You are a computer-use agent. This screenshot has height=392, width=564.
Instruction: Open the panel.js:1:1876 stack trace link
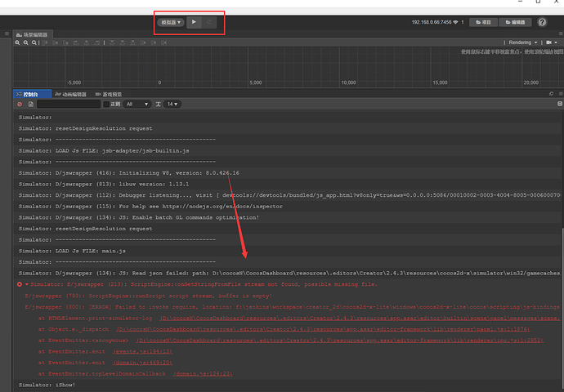[x=323, y=329]
